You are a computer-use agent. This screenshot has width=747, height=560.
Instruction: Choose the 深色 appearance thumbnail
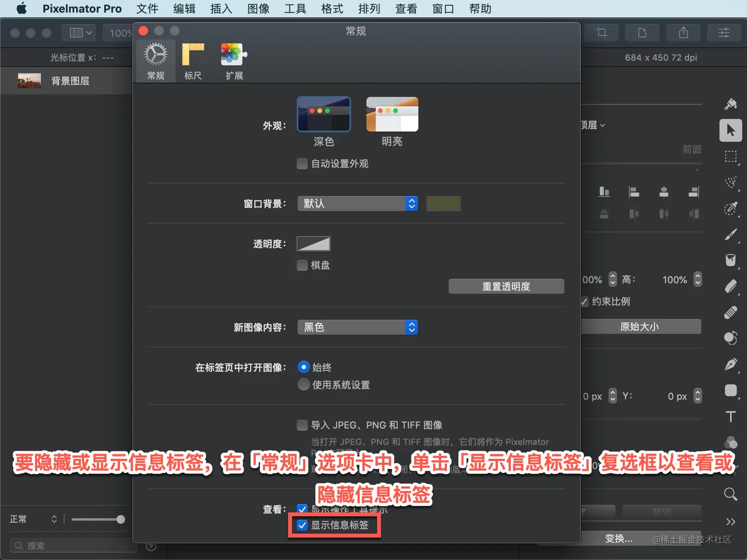click(324, 114)
